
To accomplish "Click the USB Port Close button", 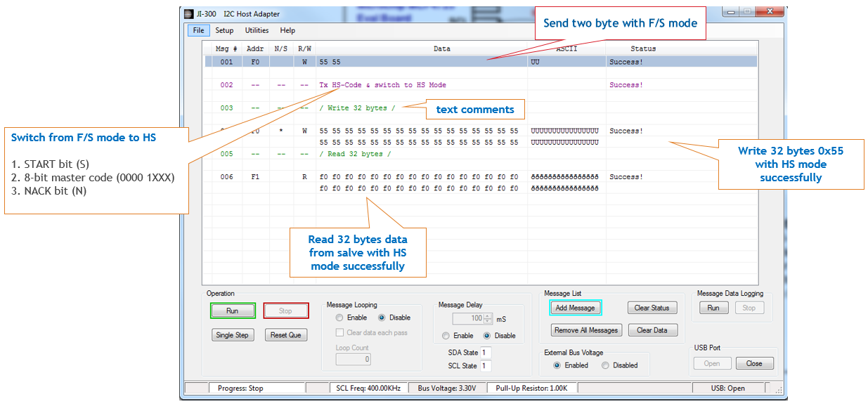I will pos(754,363).
